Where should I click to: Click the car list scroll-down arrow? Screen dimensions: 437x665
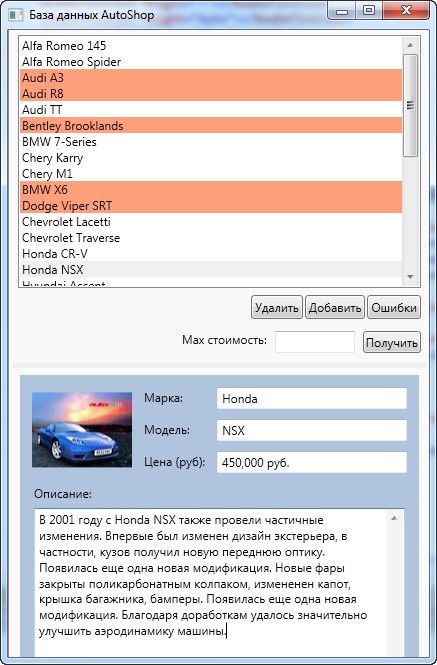[410, 277]
